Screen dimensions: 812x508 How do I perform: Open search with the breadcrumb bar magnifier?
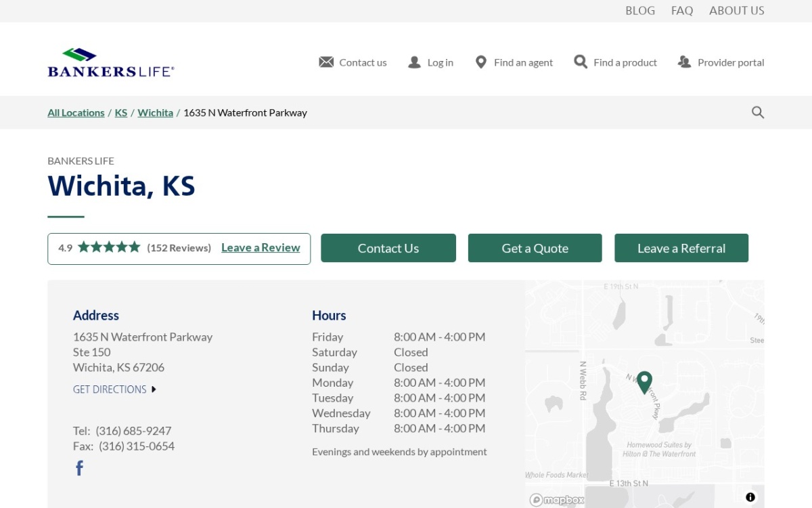[758, 112]
